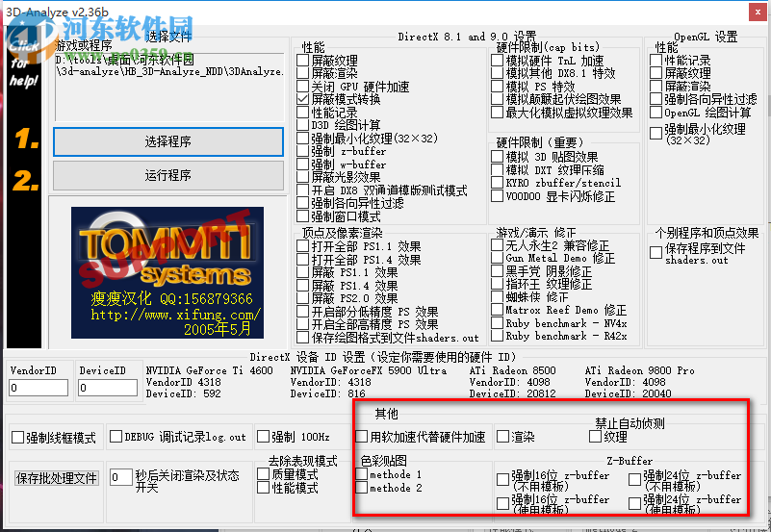Check Matrox Reef Demo 修正
This screenshot has width=771, height=532.
tap(497, 310)
